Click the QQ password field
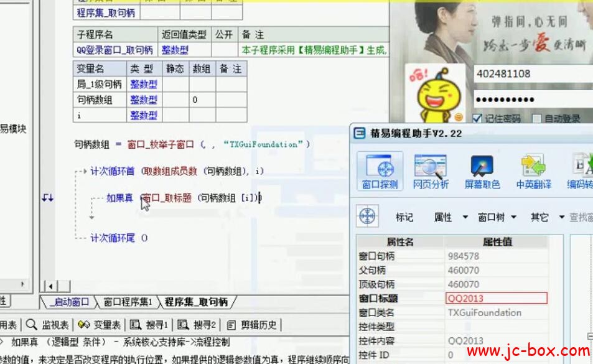This screenshot has height=364, width=593. pos(533,100)
